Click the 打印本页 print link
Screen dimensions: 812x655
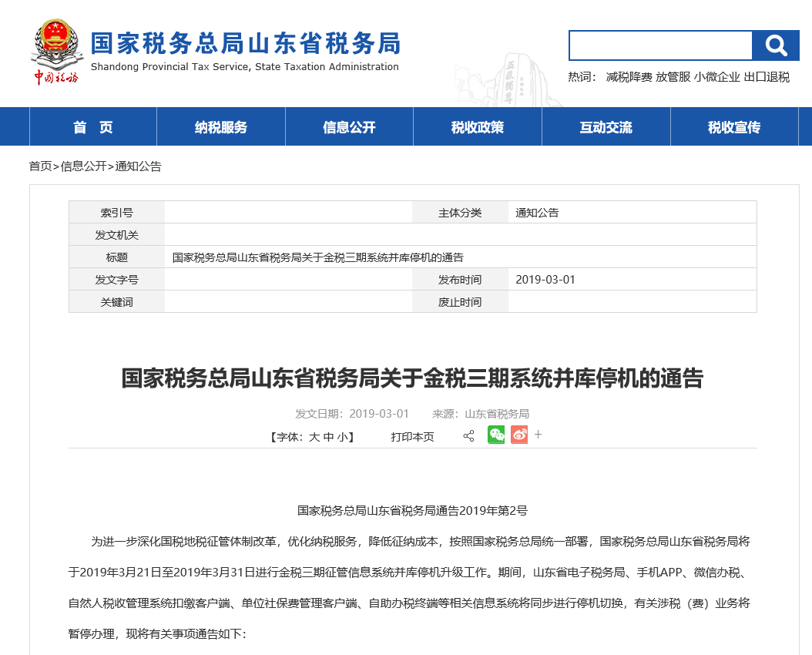[412, 437]
